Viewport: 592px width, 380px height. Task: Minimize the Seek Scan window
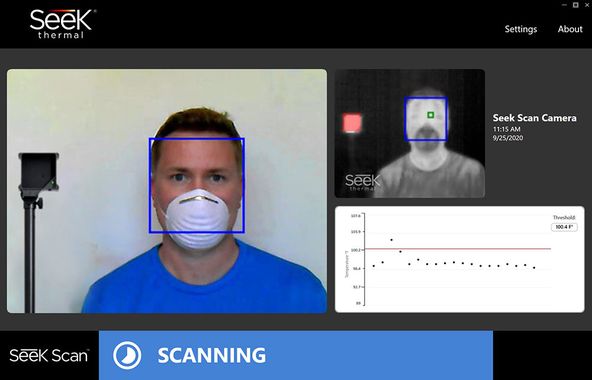564,5
